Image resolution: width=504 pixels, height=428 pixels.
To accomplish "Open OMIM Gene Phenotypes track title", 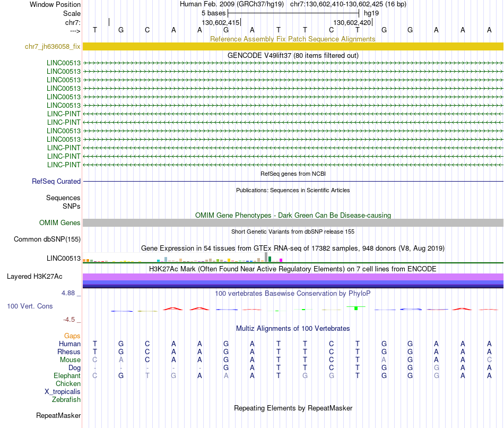I will click(293, 215).
